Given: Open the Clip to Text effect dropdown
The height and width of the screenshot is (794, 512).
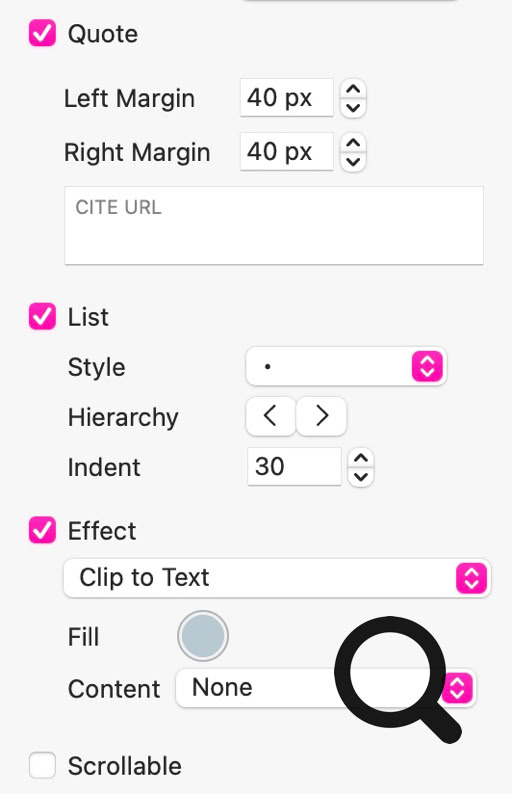Looking at the screenshot, I should pos(277,578).
